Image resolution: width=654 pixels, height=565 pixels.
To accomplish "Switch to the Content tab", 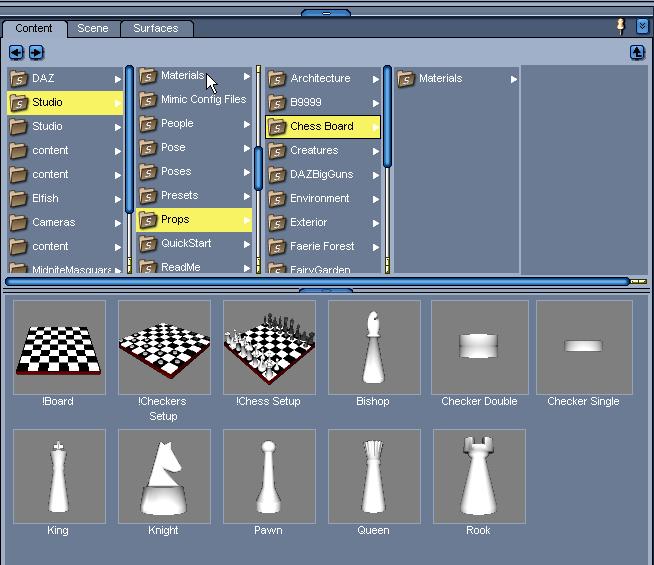I will point(34,28).
